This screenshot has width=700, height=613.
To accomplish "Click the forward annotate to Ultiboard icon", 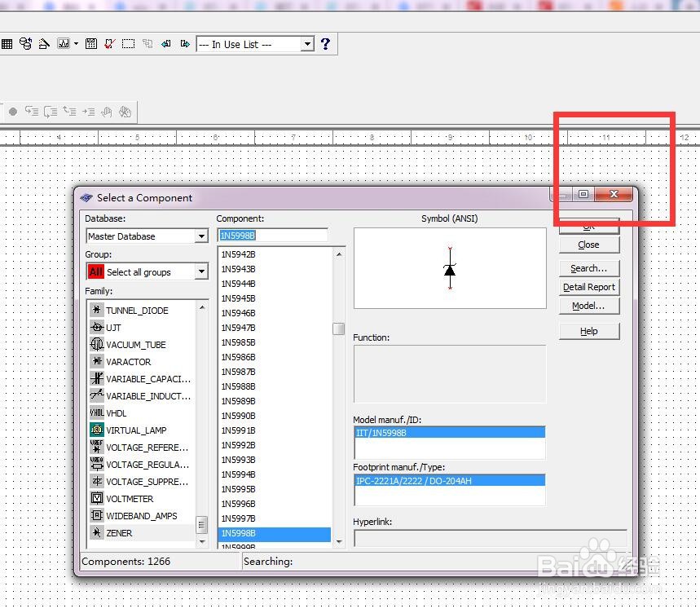I will pyautogui.click(x=185, y=44).
